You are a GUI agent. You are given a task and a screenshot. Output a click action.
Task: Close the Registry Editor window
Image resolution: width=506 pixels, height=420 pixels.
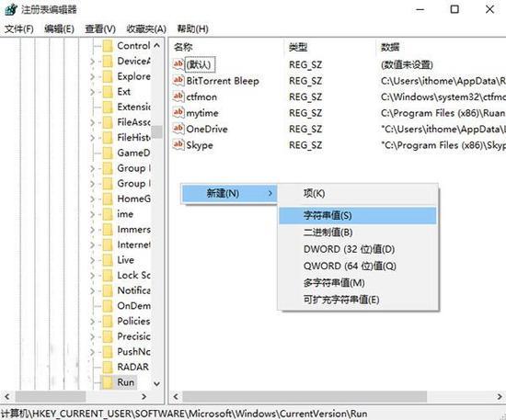[x=489, y=9]
